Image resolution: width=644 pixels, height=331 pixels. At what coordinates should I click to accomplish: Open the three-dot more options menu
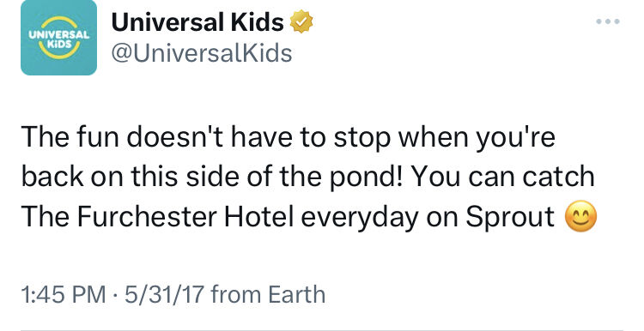coord(608,21)
